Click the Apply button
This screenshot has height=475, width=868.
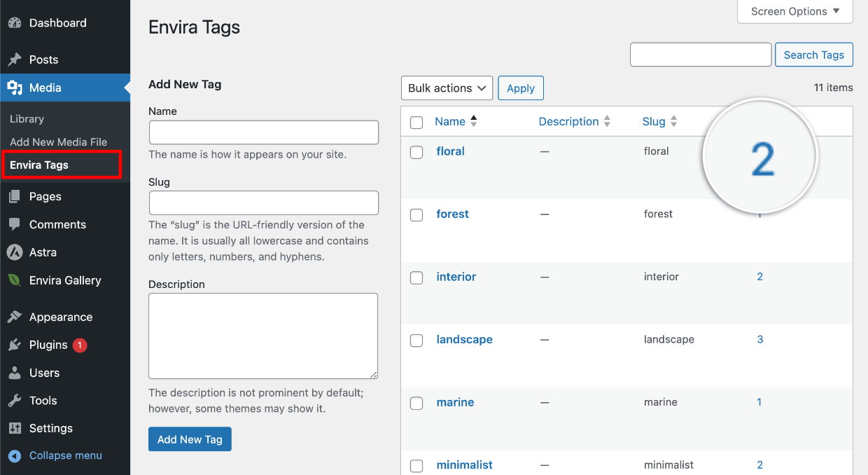coord(521,88)
